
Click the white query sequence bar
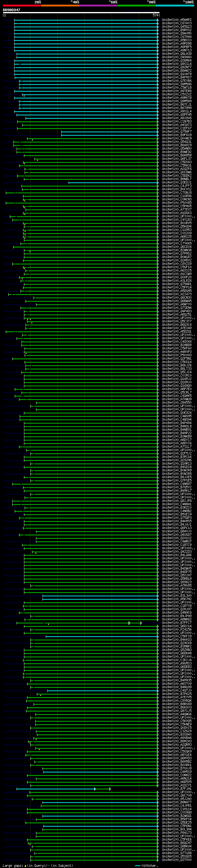tap(81, 12)
